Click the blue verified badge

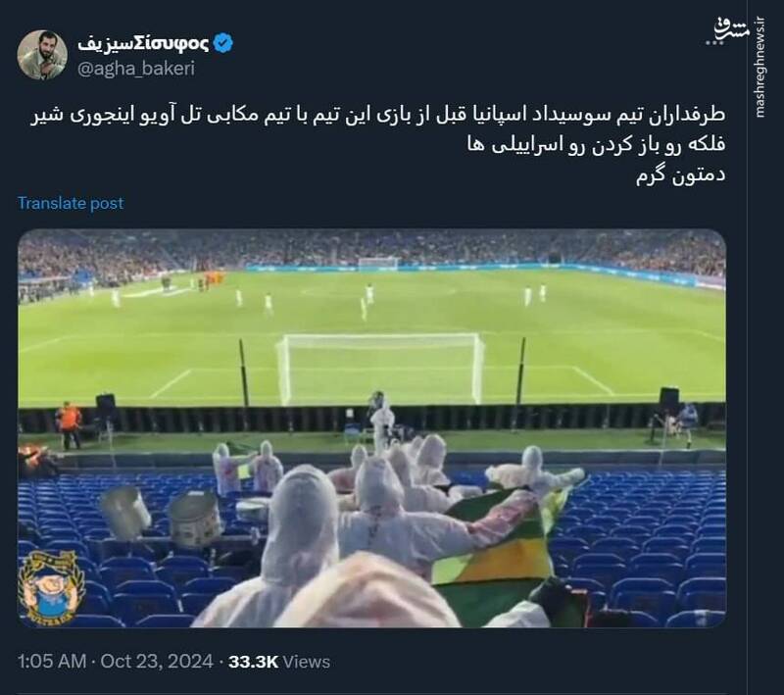pyautogui.click(x=223, y=43)
